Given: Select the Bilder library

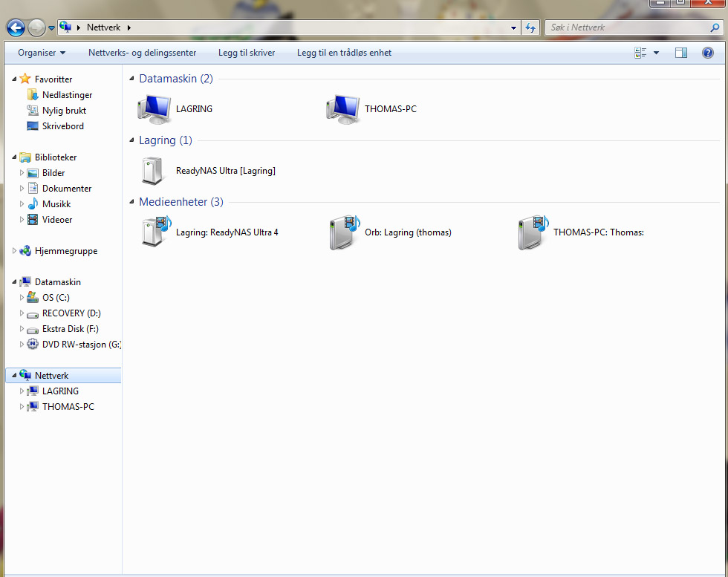Looking at the screenshot, I should pos(53,173).
